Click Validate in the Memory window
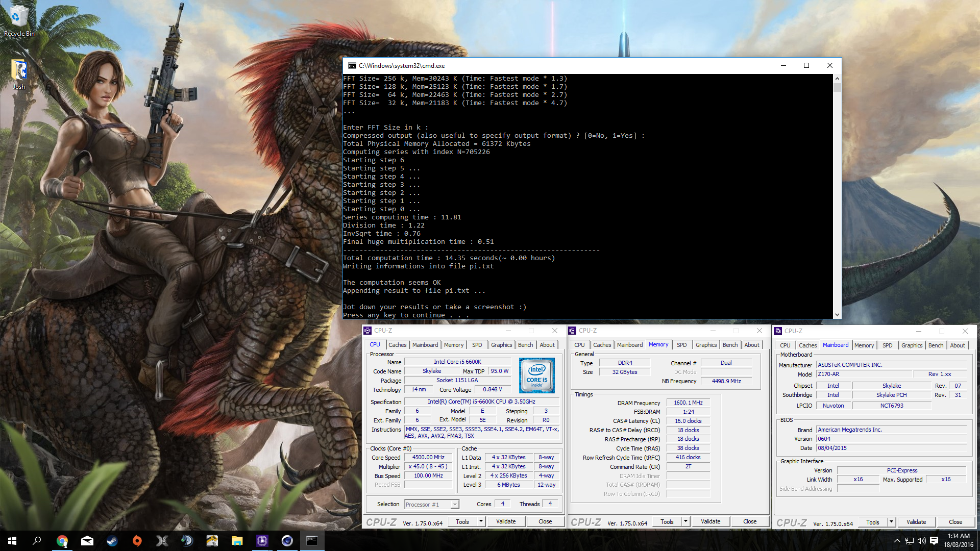The height and width of the screenshot is (551, 980). (x=710, y=521)
